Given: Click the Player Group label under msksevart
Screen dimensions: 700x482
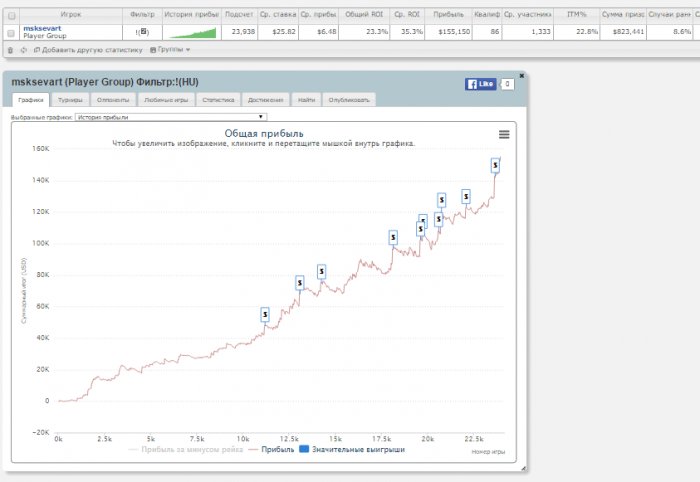Looking at the screenshot, I should (x=45, y=36).
